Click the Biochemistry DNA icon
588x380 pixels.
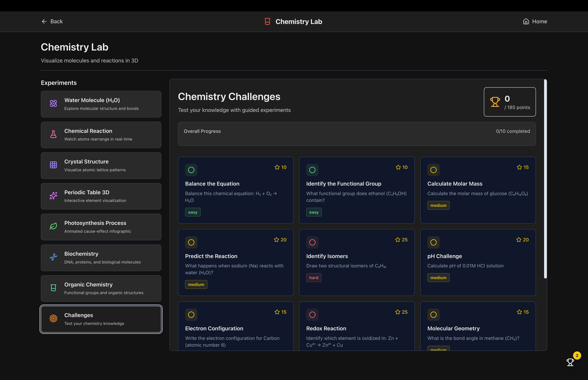[53, 257]
